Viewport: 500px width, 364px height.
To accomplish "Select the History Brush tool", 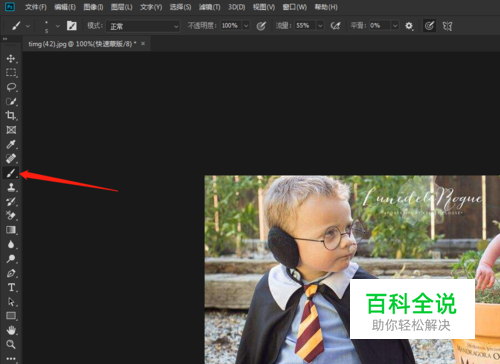I will point(11,201).
